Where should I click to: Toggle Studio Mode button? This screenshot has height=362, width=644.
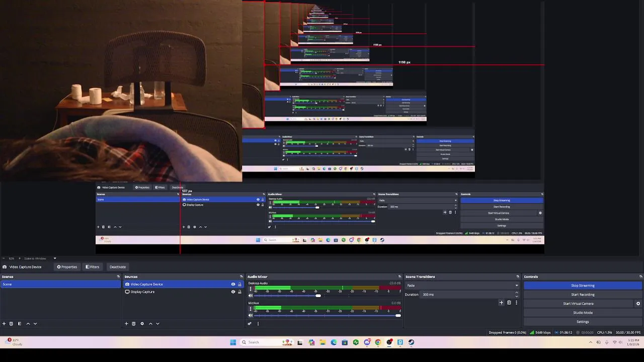click(x=583, y=313)
